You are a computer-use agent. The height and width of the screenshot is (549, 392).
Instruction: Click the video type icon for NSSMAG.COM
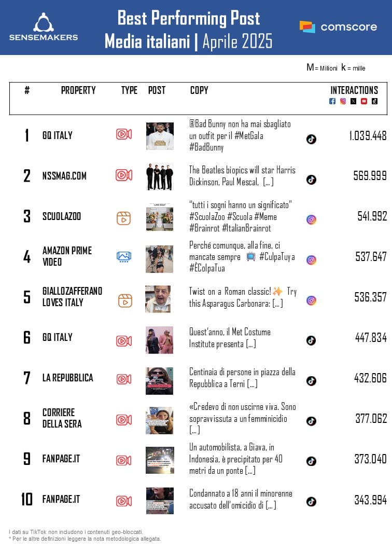pos(123,175)
